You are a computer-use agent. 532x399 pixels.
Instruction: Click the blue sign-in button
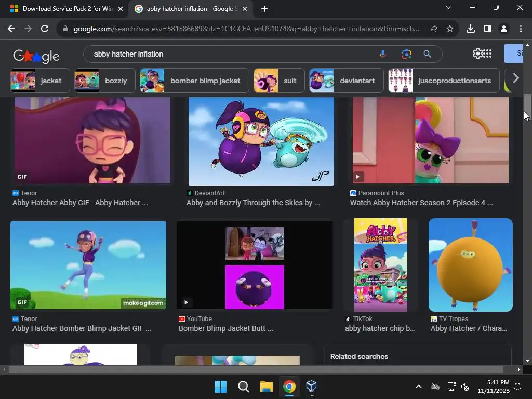(513, 54)
